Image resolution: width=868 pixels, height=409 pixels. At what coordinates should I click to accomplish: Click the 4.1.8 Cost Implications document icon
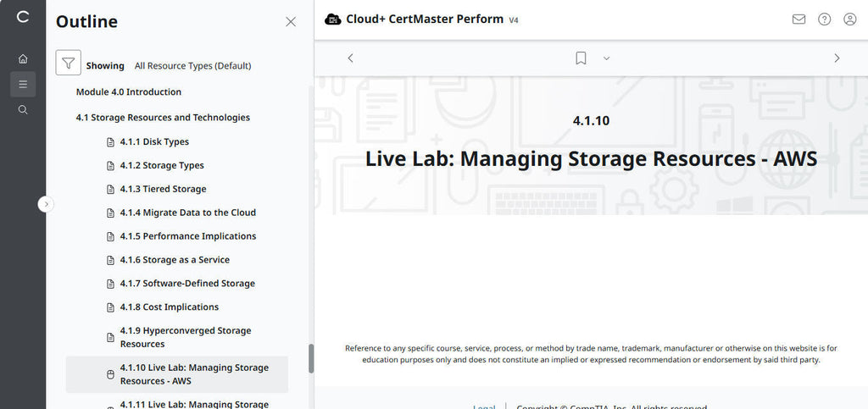[x=109, y=307]
